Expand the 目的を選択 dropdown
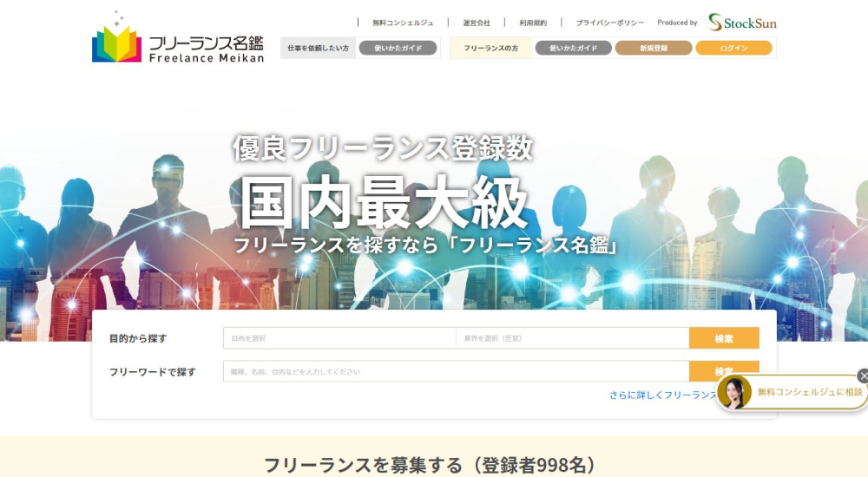This screenshot has height=477, width=868. (339, 338)
